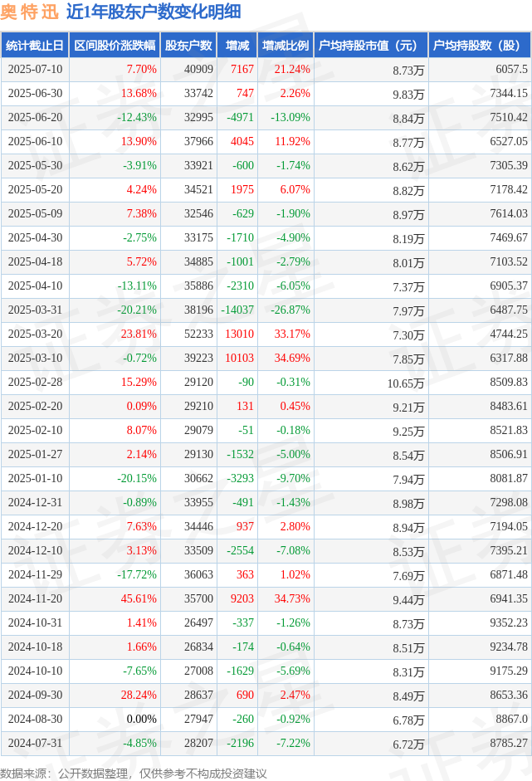Click the 奥特迅 stock name title
Viewport: 532px width, 781px height.
tap(29, 12)
